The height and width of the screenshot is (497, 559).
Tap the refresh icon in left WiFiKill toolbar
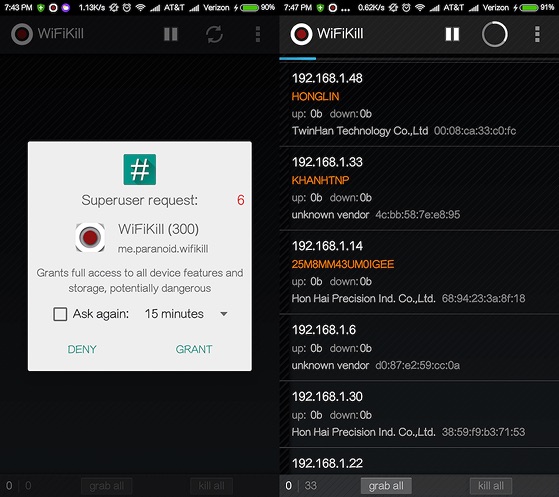click(x=214, y=34)
